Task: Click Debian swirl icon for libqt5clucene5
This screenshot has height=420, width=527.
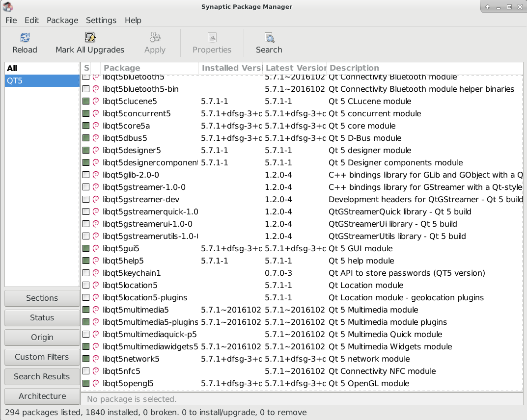Action: pyautogui.click(x=96, y=101)
